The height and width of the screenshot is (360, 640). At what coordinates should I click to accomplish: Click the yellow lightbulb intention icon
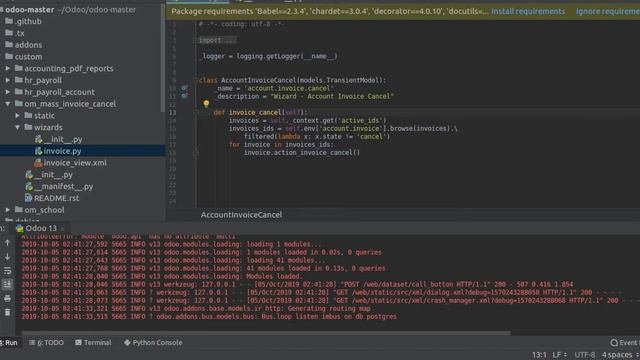pos(206,104)
